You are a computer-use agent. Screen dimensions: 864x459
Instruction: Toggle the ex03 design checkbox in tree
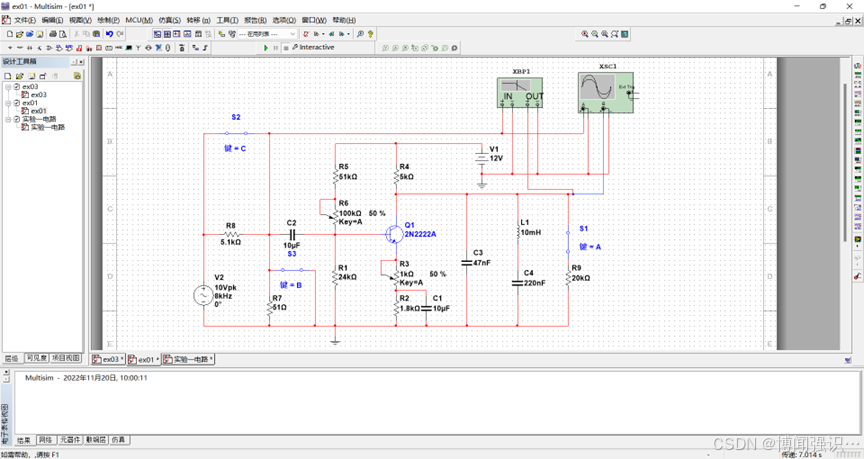pyautogui.click(x=17, y=87)
